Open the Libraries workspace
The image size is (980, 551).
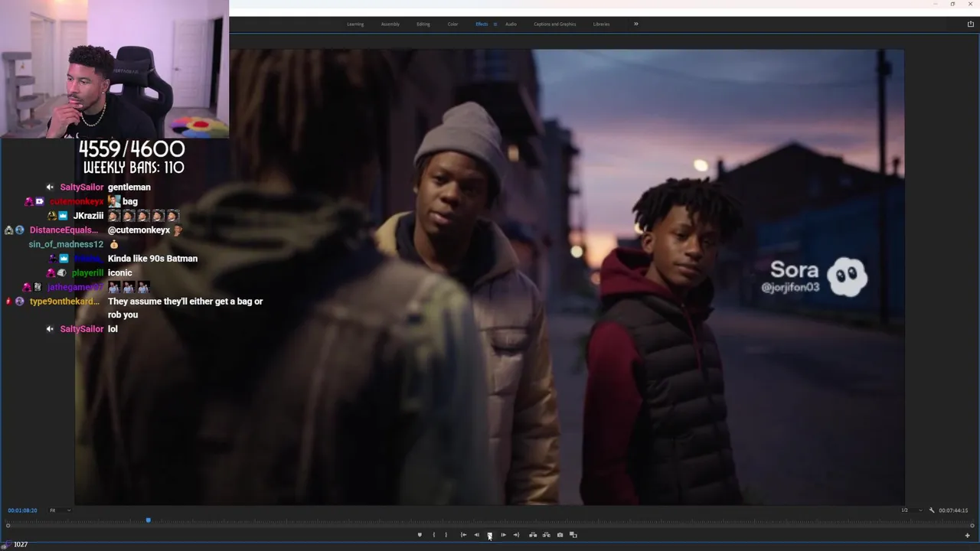[602, 24]
